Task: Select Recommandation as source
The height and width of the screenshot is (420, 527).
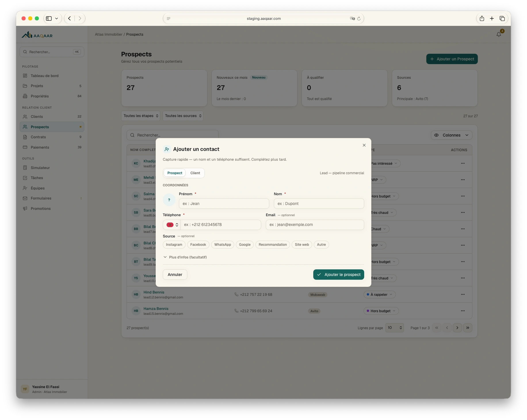Action: pyautogui.click(x=273, y=245)
